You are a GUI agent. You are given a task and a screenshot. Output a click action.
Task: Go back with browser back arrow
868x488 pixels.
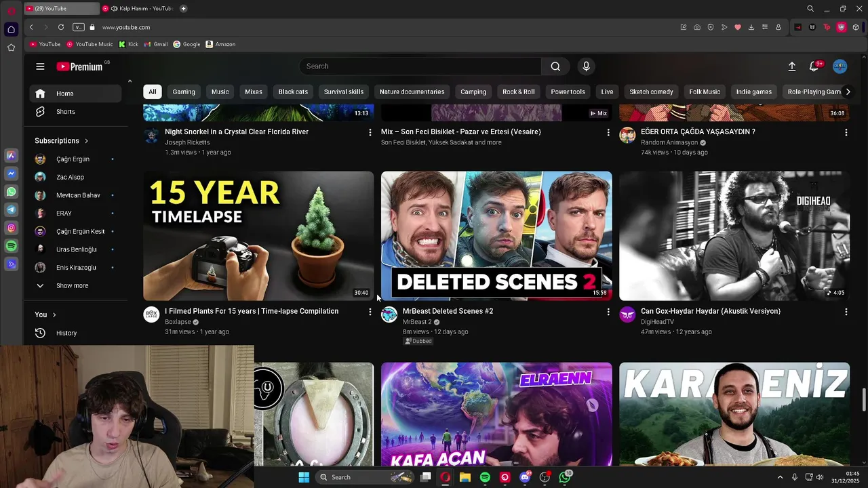coord(31,27)
